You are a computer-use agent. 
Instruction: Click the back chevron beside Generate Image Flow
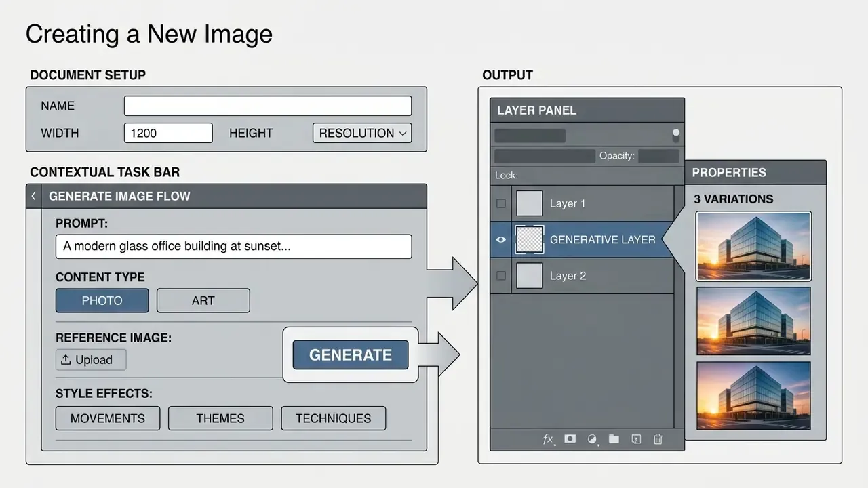[34, 196]
